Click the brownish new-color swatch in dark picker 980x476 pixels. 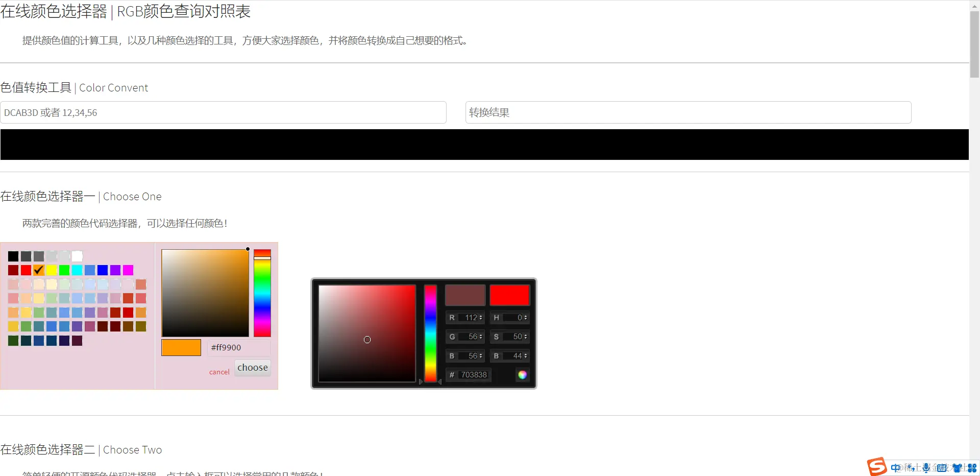(465, 295)
